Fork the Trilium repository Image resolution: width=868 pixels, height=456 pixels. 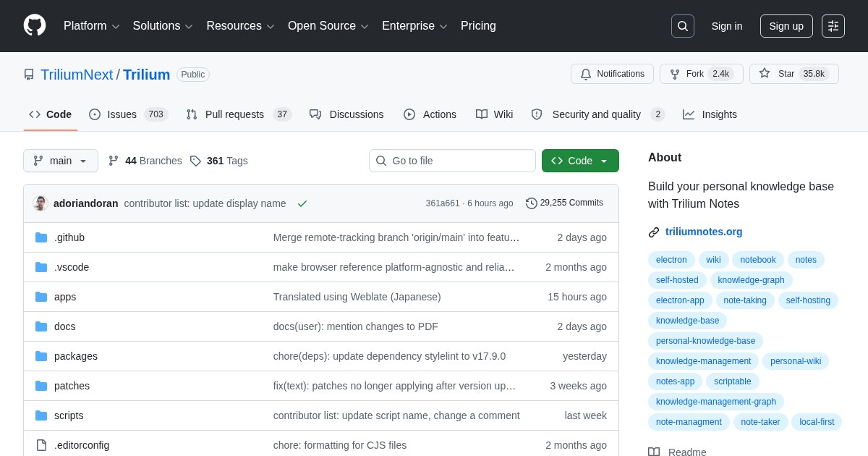point(702,74)
